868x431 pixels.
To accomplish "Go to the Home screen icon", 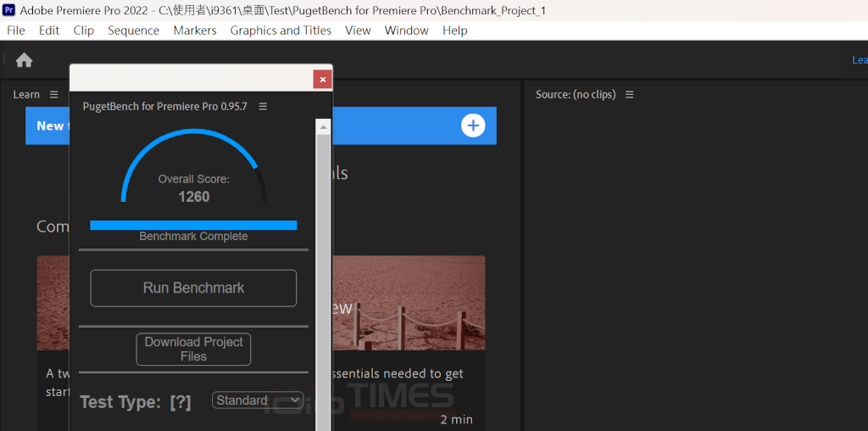I will click(x=24, y=60).
